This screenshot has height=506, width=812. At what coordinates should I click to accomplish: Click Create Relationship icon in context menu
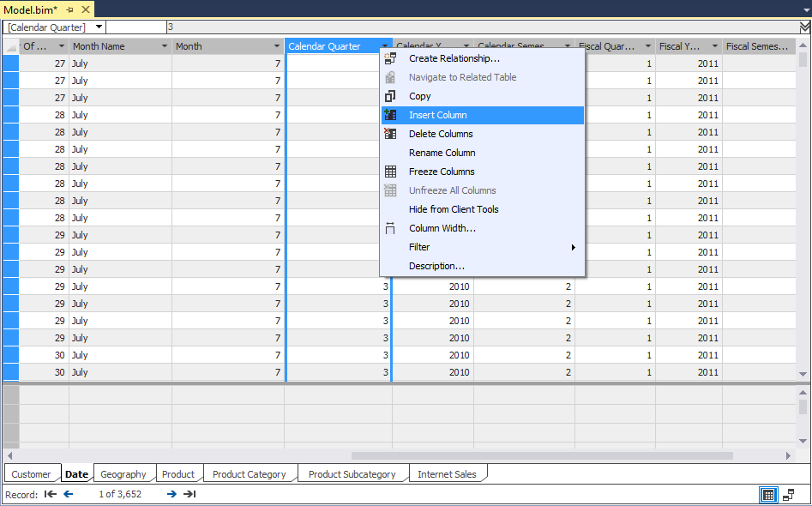[390, 58]
